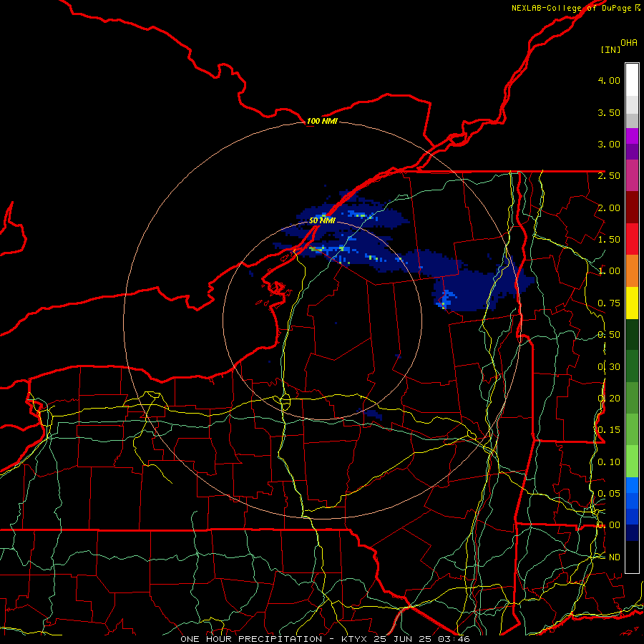Click the 0.75 legend value
Screen dimensions: 644x644
(609, 303)
